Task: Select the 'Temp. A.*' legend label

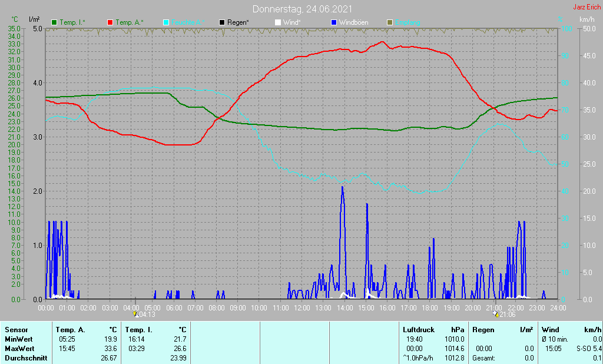Action: click(130, 23)
